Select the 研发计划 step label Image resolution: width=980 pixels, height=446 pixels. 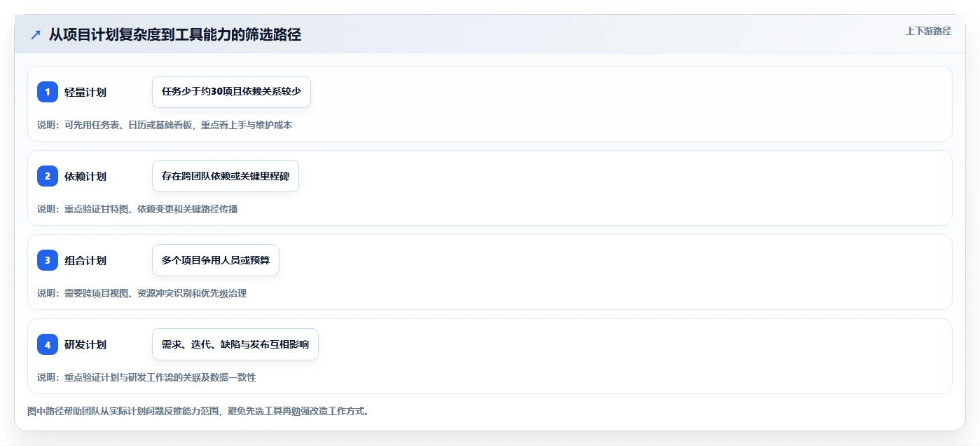[x=85, y=344]
